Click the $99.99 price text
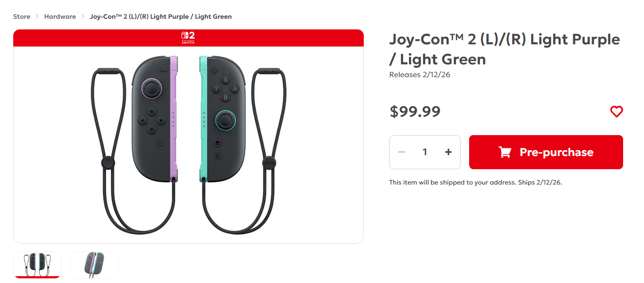644x283 pixels. (415, 111)
